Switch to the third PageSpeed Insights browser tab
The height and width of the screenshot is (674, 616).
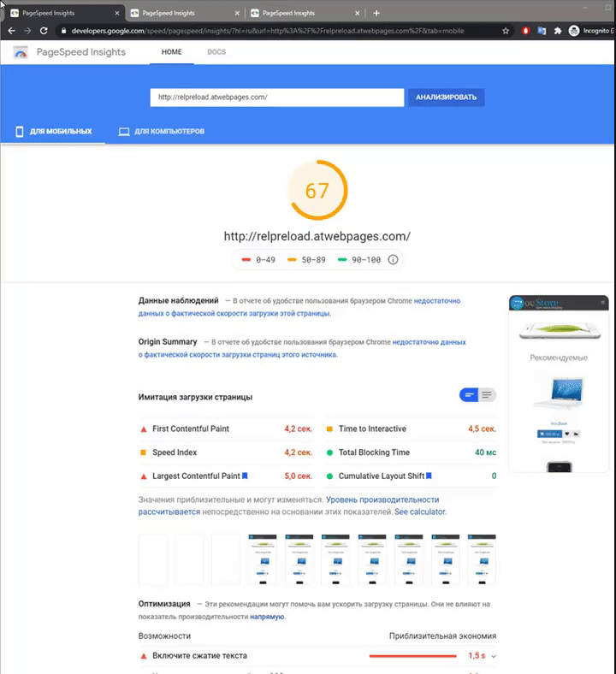305,14
